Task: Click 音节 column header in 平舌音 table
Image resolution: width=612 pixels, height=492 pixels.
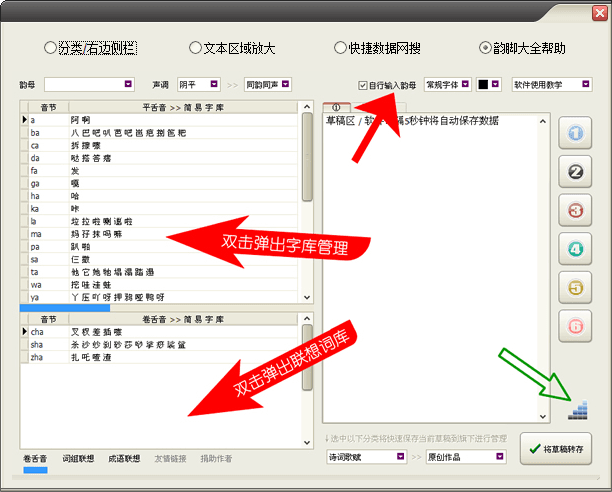Action: 49,107
